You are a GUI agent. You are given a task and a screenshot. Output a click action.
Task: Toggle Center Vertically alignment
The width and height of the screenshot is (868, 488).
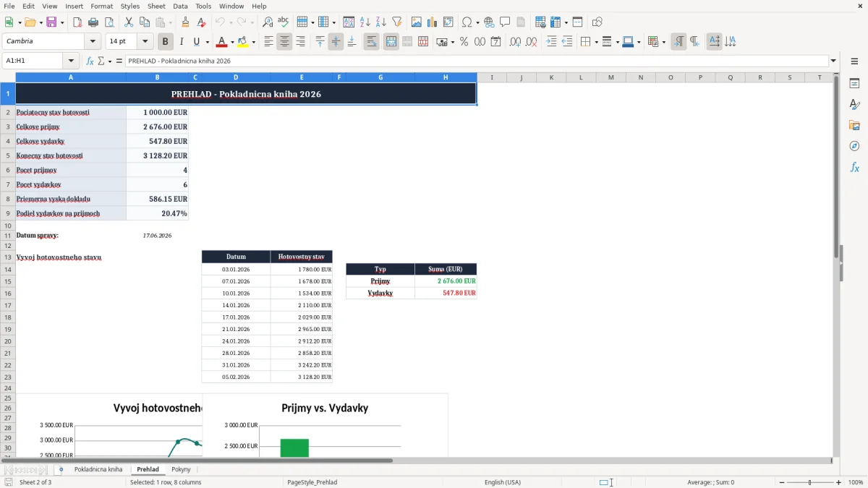(336, 42)
